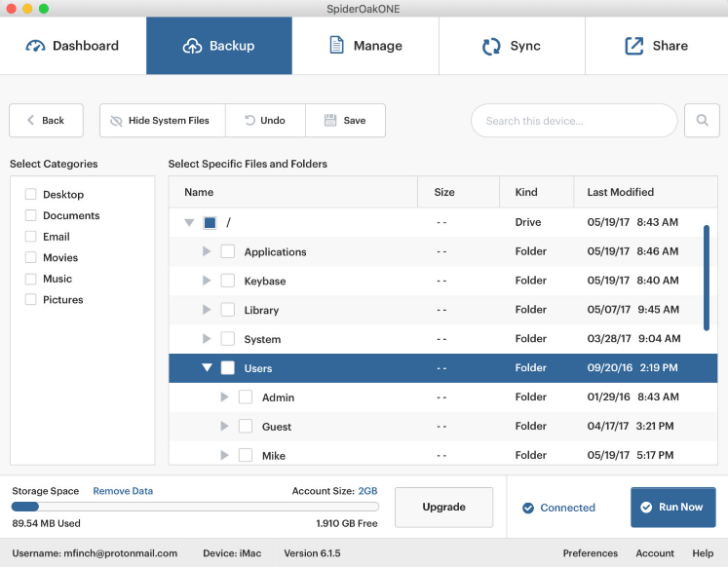The height and width of the screenshot is (567, 728).
Task: Enable the Email category checkbox
Action: (30, 236)
